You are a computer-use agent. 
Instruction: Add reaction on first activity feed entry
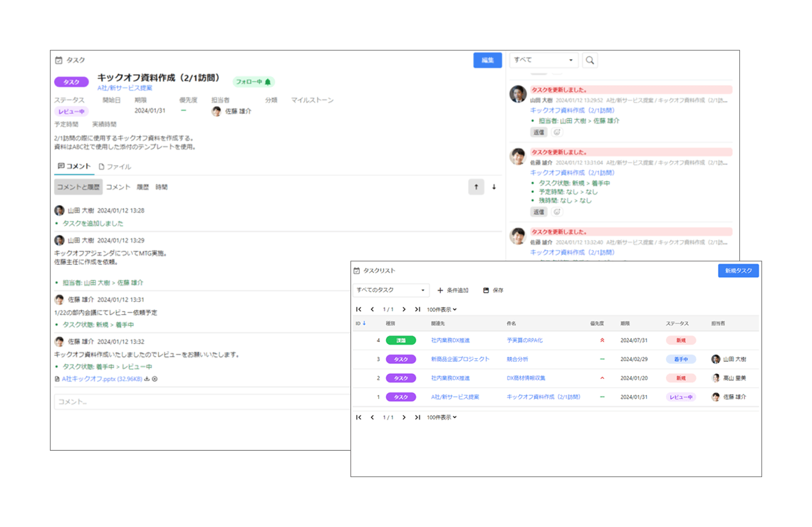557,132
